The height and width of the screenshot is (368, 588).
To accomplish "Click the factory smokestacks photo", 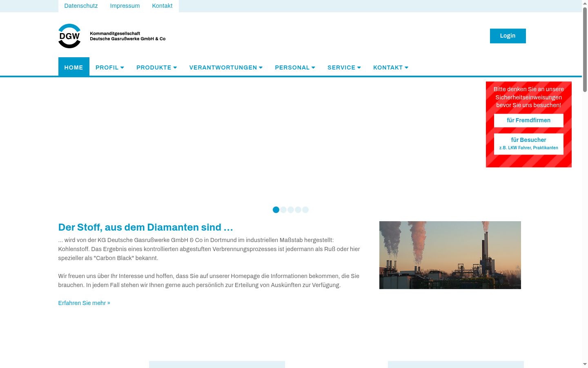I will click(x=450, y=255).
